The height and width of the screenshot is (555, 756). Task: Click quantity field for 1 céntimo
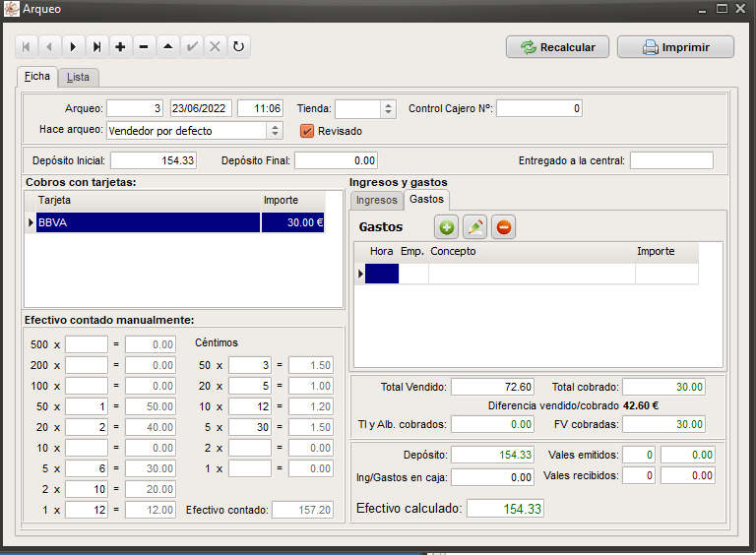[x=250, y=468]
